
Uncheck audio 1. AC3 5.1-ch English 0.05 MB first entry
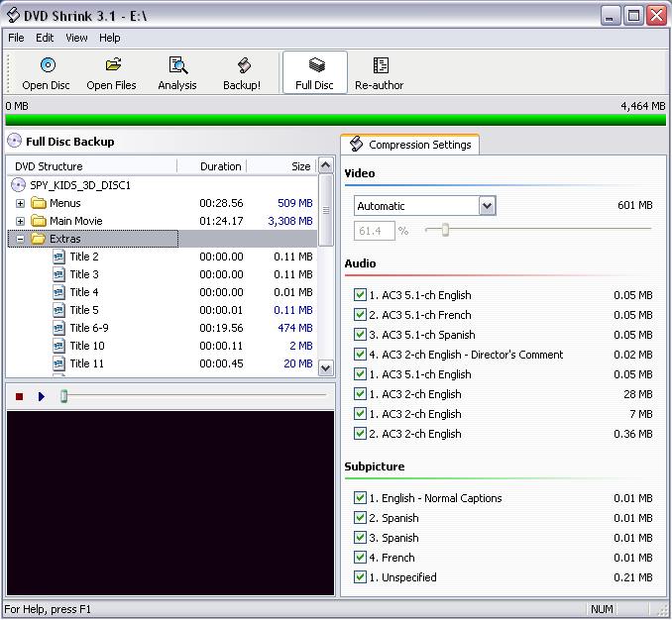(360, 294)
